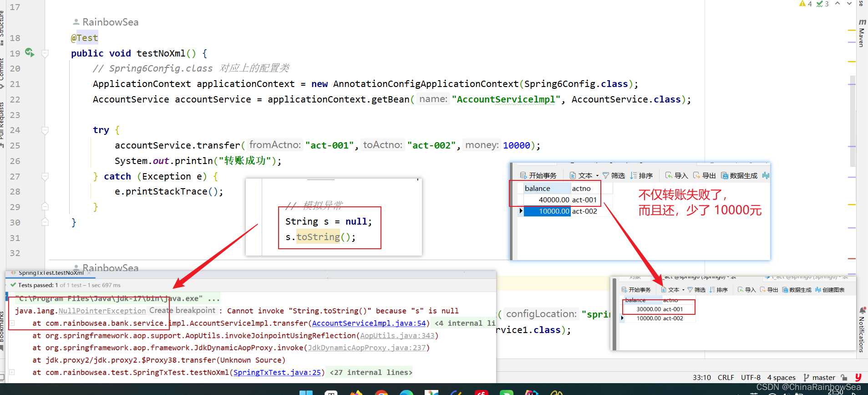Click 开始事务 in upper database window
This screenshot has width=868, height=395.
[538, 175]
